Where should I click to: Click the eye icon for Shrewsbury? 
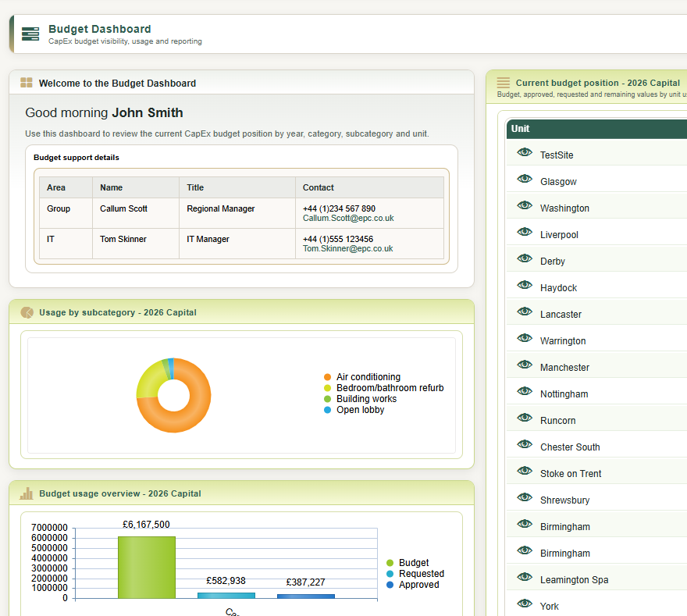click(525, 497)
